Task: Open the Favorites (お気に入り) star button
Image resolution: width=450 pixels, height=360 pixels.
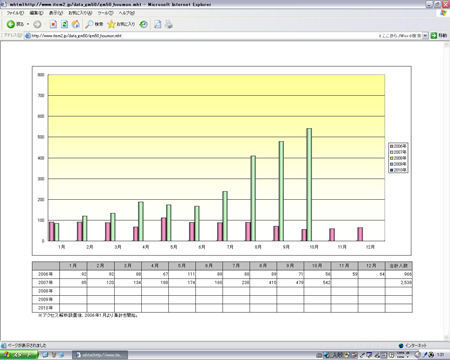Action: [121, 24]
